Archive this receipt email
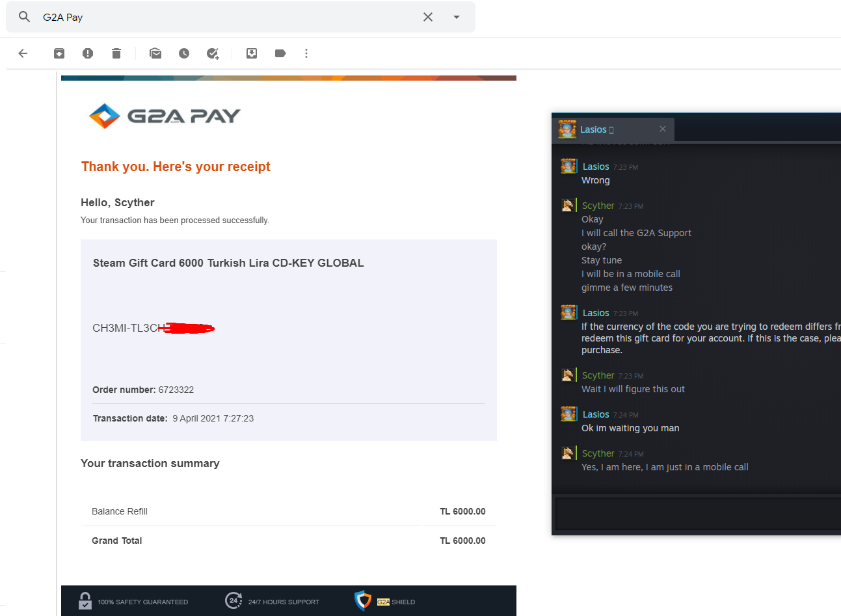Image resolution: width=841 pixels, height=616 pixels. coord(59,53)
